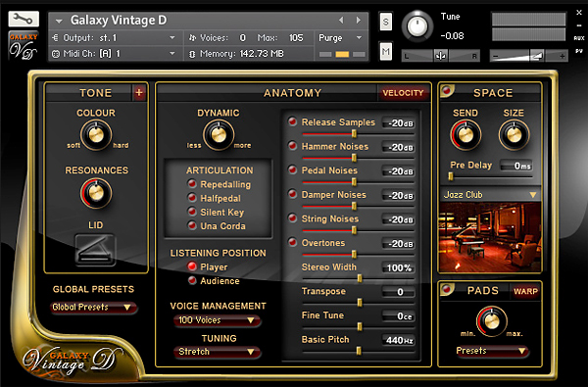Expand instrument menu arrow beside Galaxy Vintage D

[59, 21]
